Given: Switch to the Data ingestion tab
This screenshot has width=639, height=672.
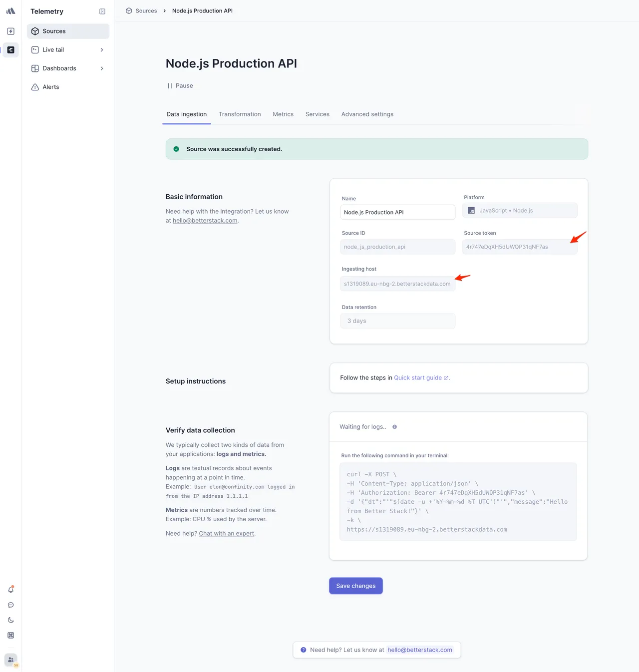Looking at the screenshot, I should [x=187, y=114].
